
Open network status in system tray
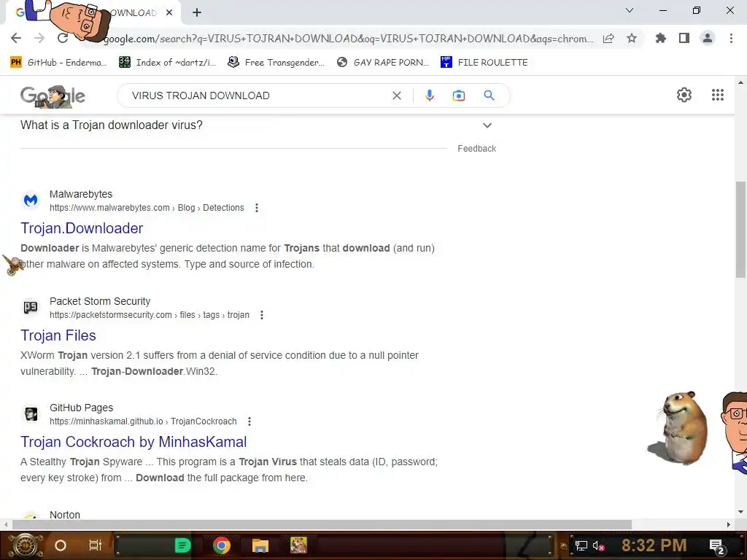581,545
